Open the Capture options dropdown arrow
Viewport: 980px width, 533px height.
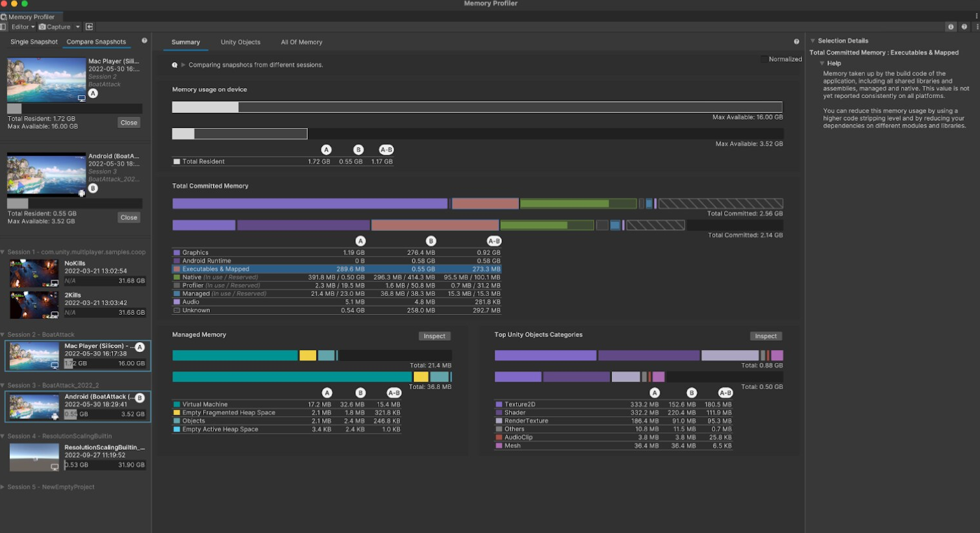(x=77, y=27)
